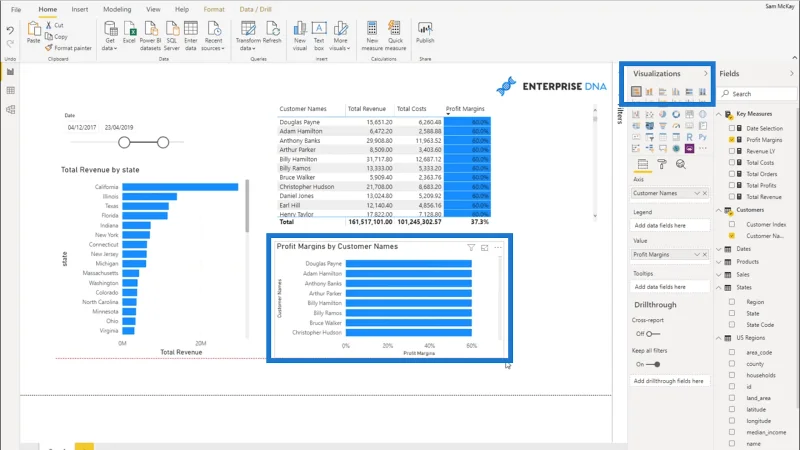Open the File menu
Viewport: 800px width, 450px height.
[16, 9]
